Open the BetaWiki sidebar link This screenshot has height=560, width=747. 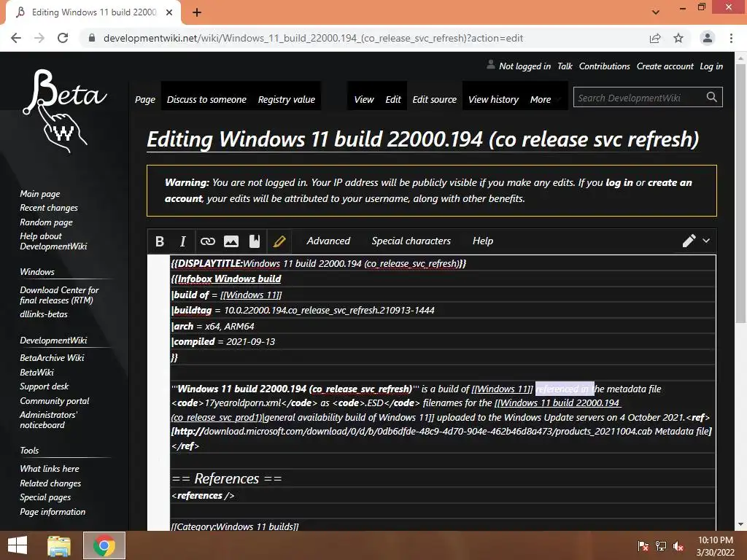coord(36,373)
